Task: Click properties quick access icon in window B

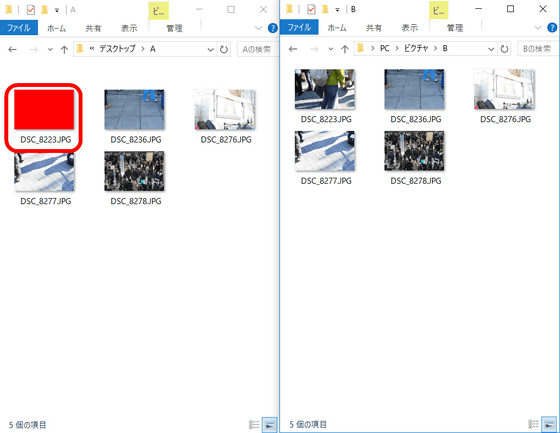Action: point(311,9)
